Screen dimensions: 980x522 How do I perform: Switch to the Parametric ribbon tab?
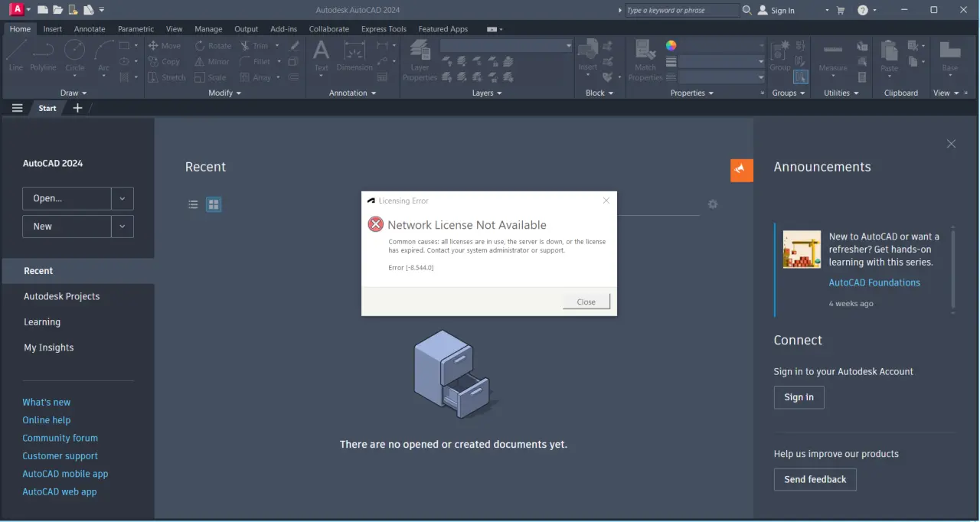click(x=136, y=29)
